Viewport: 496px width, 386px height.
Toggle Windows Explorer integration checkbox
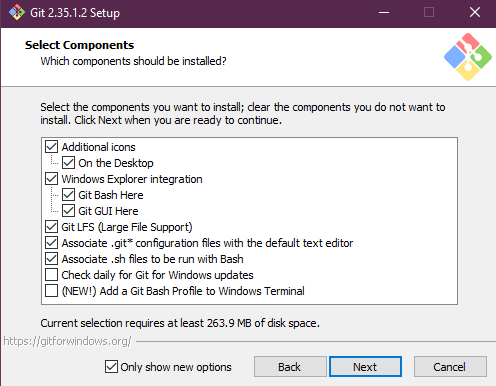tap(51, 179)
